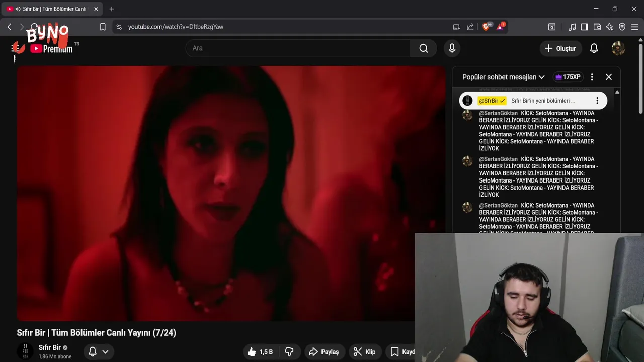The width and height of the screenshot is (644, 362).
Task: Click the pinned Sıfır Bir'in yeni bölümleri message
Action: pyautogui.click(x=543, y=101)
